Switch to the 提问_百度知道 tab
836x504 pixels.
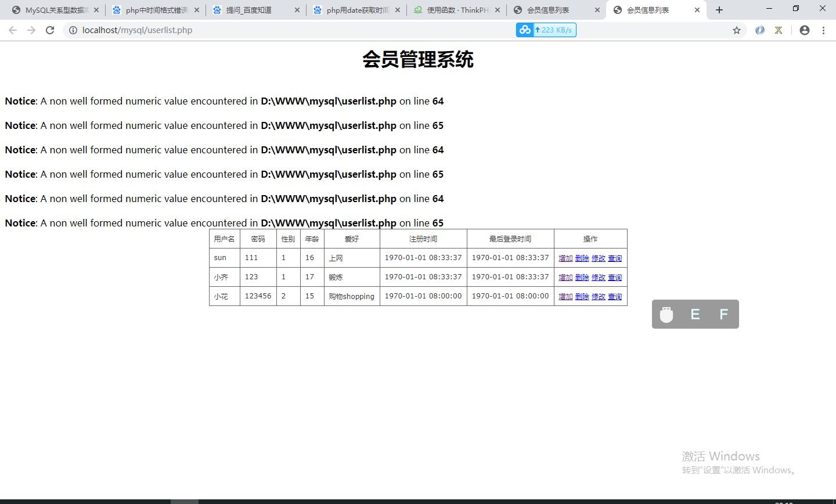[x=244, y=9]
